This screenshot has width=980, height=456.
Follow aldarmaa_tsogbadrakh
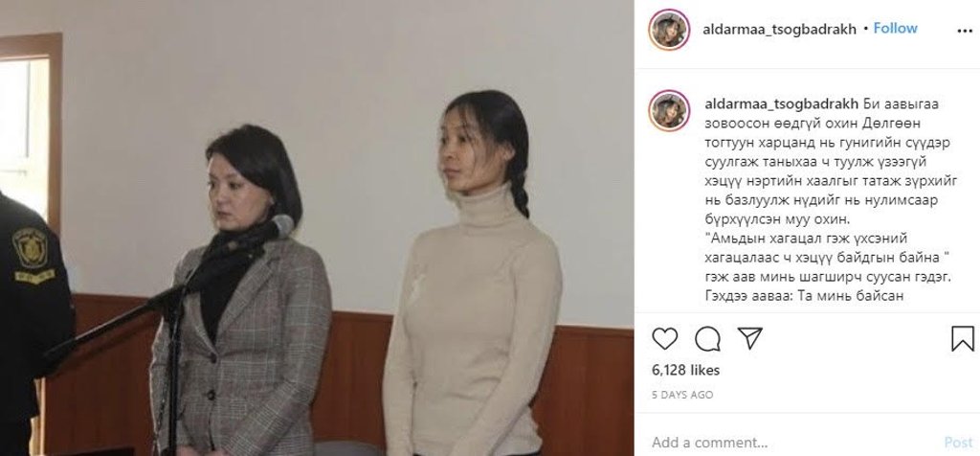(x=895, y=29)
